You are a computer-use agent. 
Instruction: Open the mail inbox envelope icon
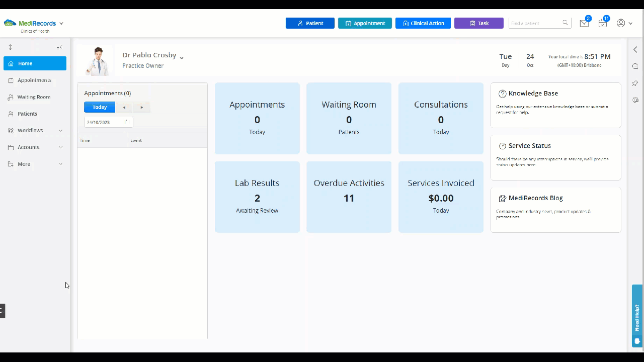click(x=584, y=23)
